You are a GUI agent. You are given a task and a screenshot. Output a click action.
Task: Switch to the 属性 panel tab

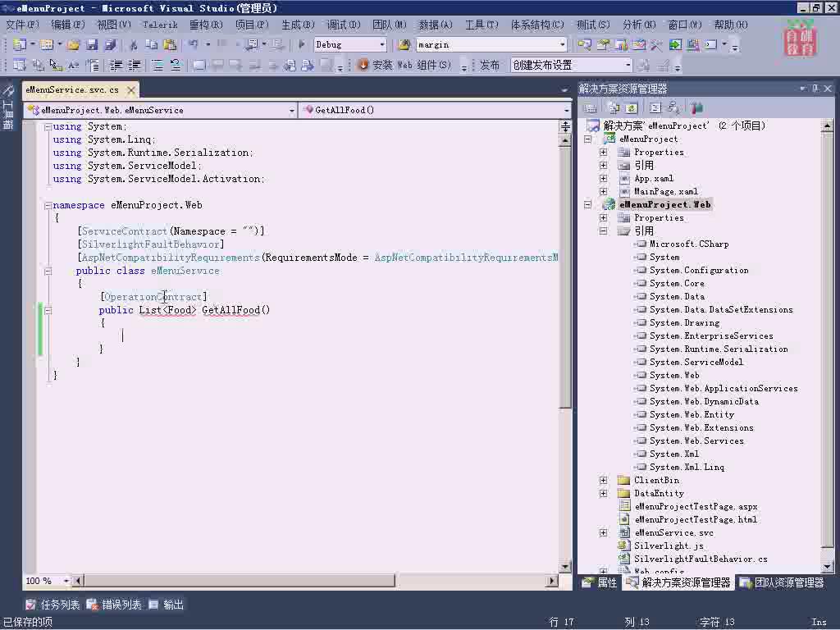600,583
